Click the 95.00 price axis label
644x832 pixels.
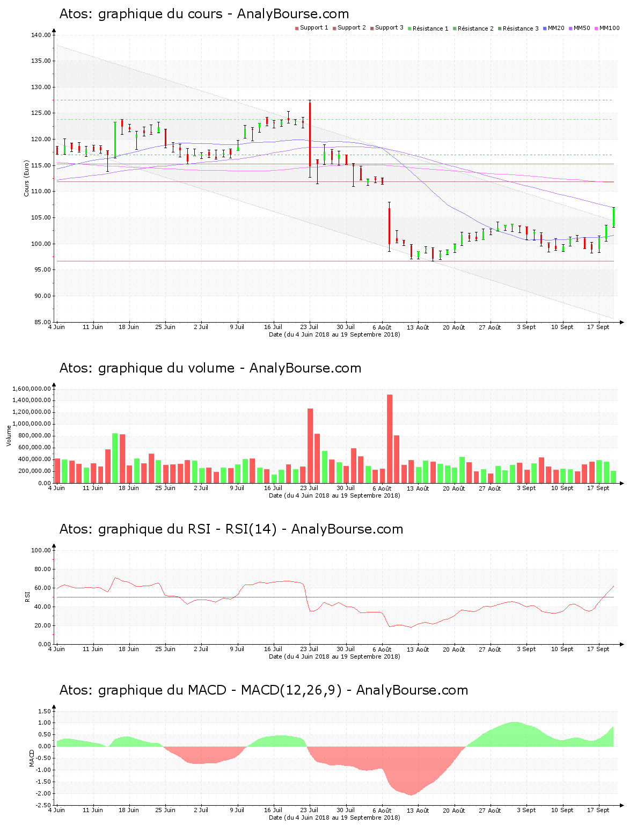[x=42, y=270]
